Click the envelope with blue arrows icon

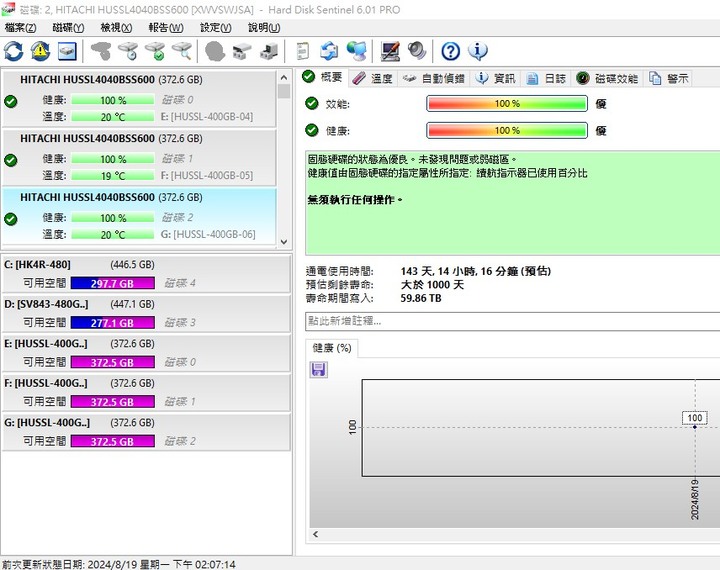coord(329,51)
